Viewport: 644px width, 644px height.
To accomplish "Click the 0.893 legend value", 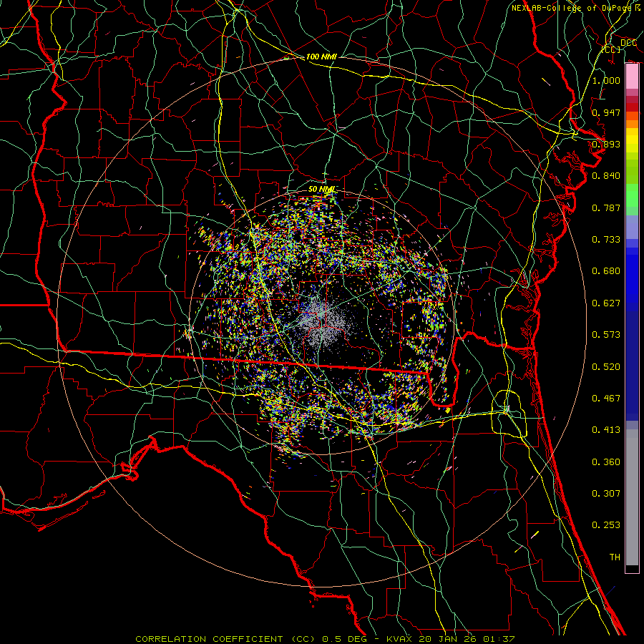I will [606, 144].
